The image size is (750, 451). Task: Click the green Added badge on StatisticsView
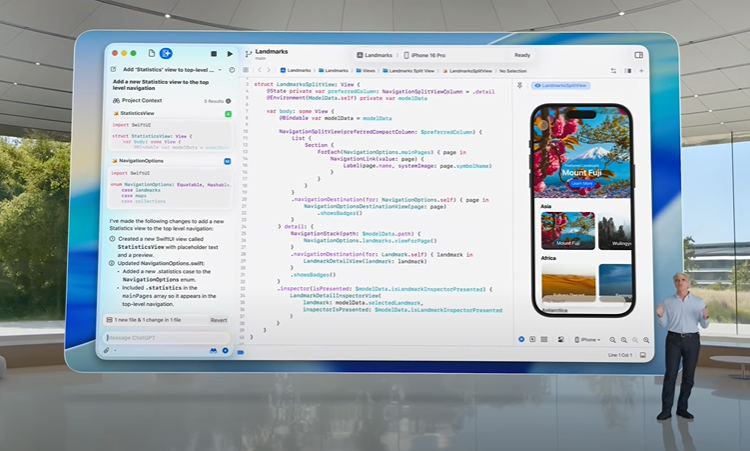pyautogui.click(x=228, y=114)
